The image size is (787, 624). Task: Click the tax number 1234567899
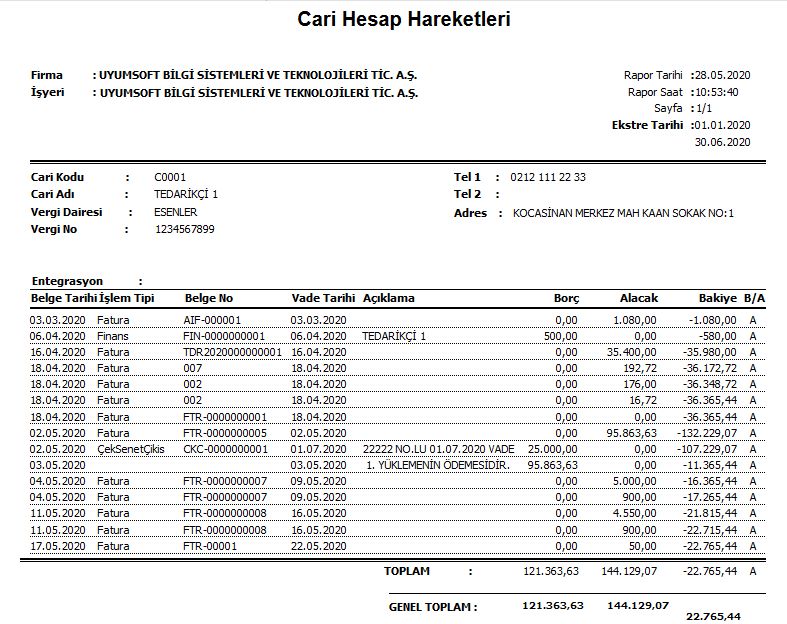[x=184, y=229]
